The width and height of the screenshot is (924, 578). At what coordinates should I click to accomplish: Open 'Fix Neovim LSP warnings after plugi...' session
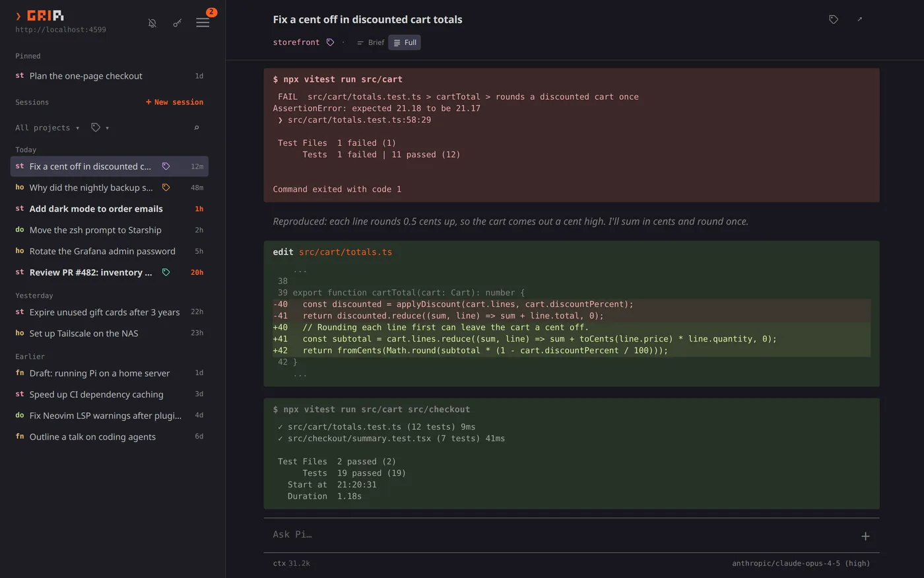click(110, 415)
